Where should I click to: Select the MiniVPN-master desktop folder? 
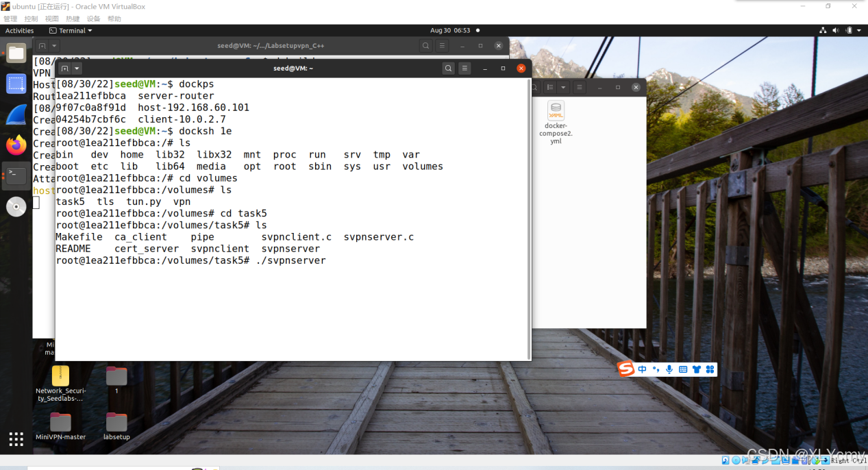[60, 426]
